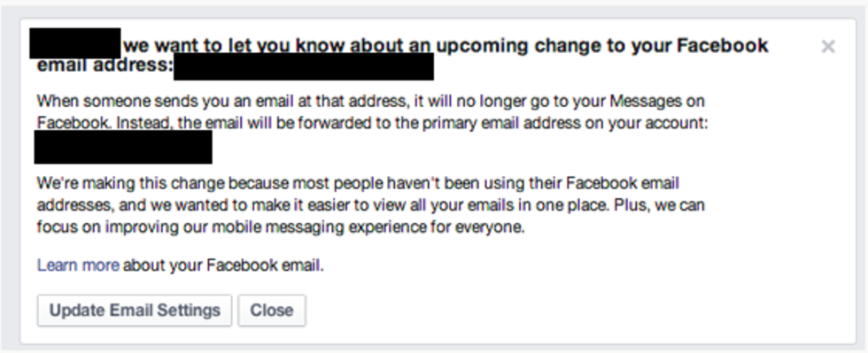The width and height of the screenshot is (868, 353).
Task: Click the redacted Facebook email address box
Action: point(303,66)
